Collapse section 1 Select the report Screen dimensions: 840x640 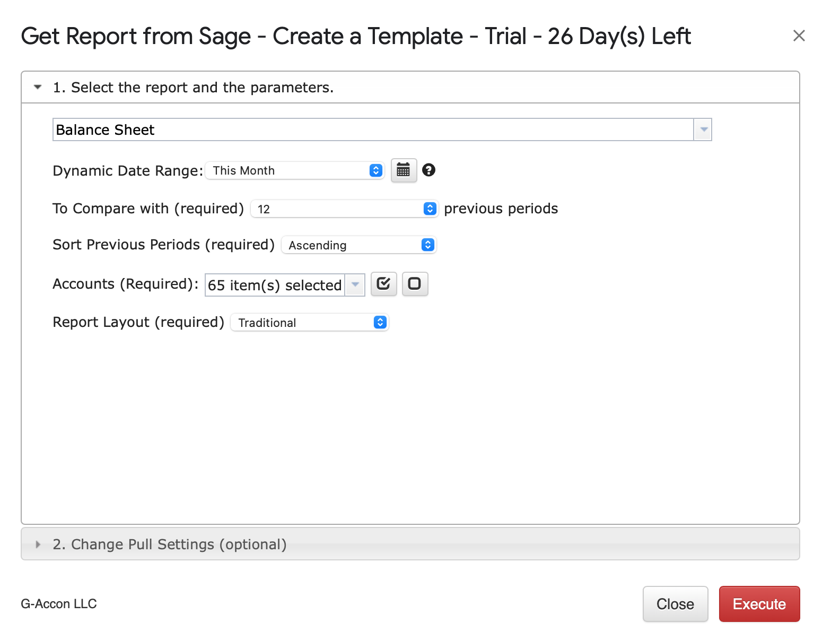point(410,87)
